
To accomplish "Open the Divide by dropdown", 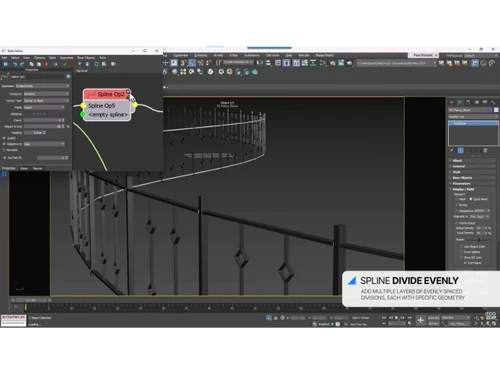I will click(46, 94).
